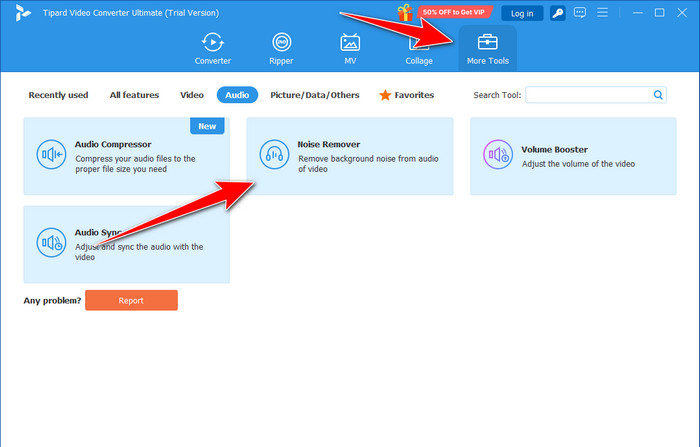Launch the Audio Compressor tool
The width and height of the screenshot is (700, 447).
tap(127, 155)
